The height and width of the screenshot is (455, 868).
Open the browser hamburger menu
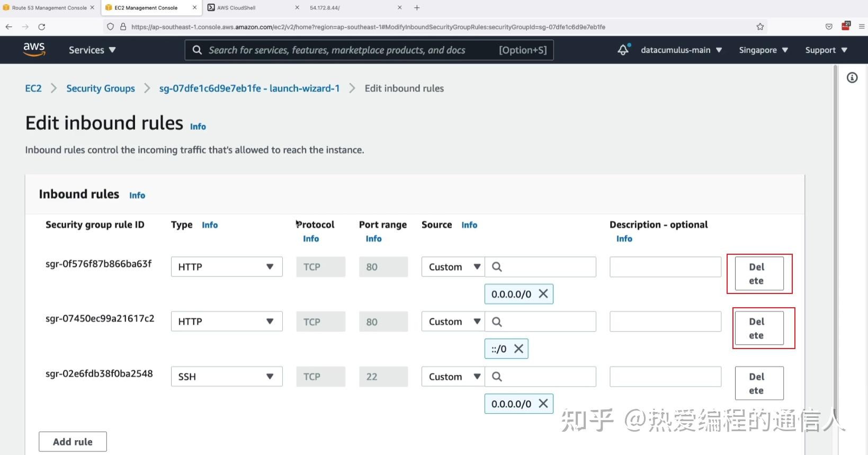862,26
